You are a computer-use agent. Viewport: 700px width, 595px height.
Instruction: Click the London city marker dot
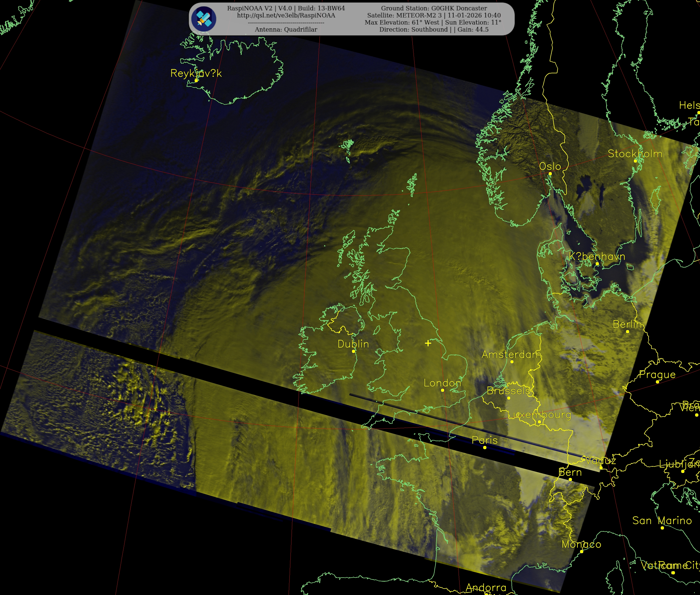(442, 390)
